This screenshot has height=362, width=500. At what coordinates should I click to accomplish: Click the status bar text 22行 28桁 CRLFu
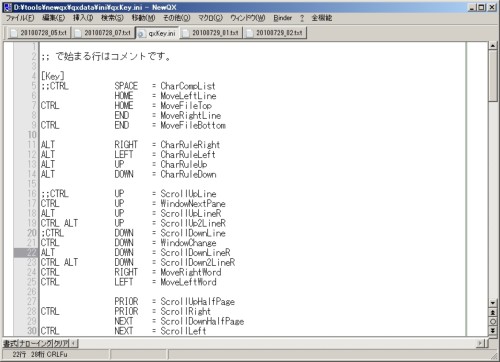(40, 355)
